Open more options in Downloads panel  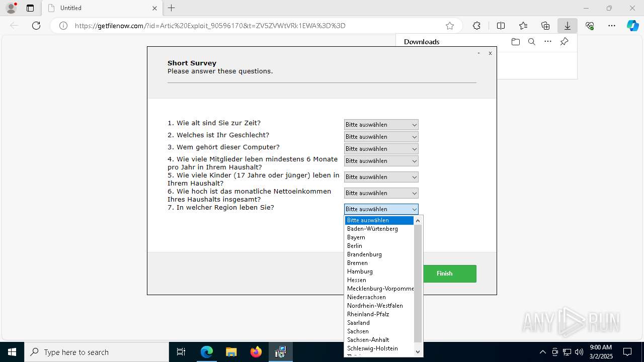click(548, 42)
